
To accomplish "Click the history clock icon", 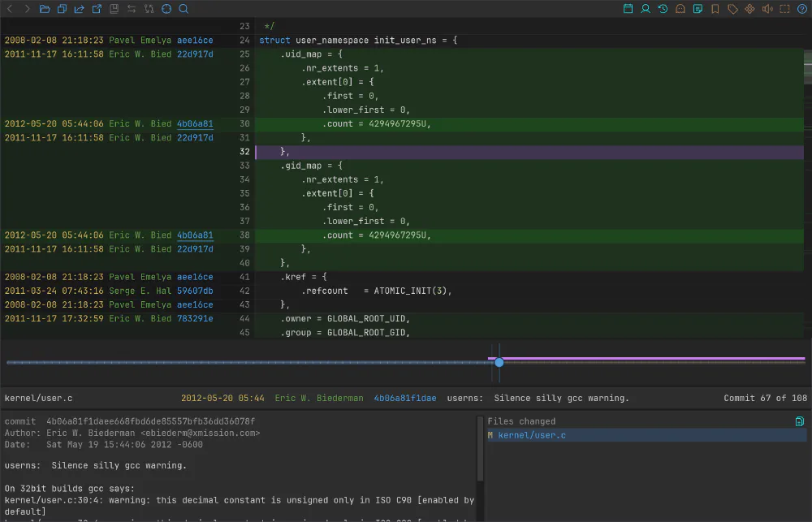I will click(x=663, y=9).
